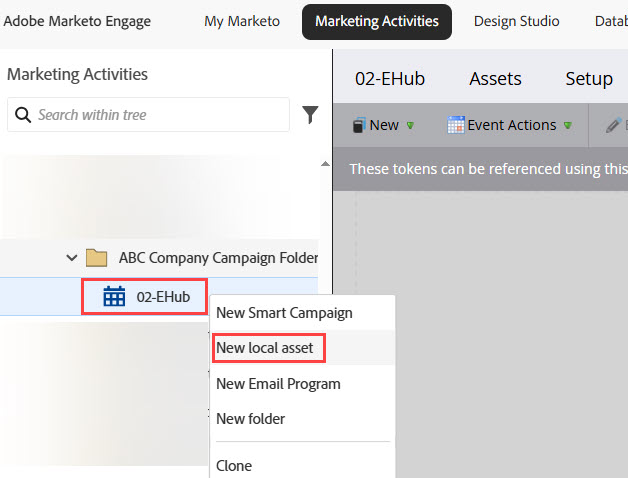Switch to the Setup tab
Viewport: 628px width, 478px height.
point(589,79)
